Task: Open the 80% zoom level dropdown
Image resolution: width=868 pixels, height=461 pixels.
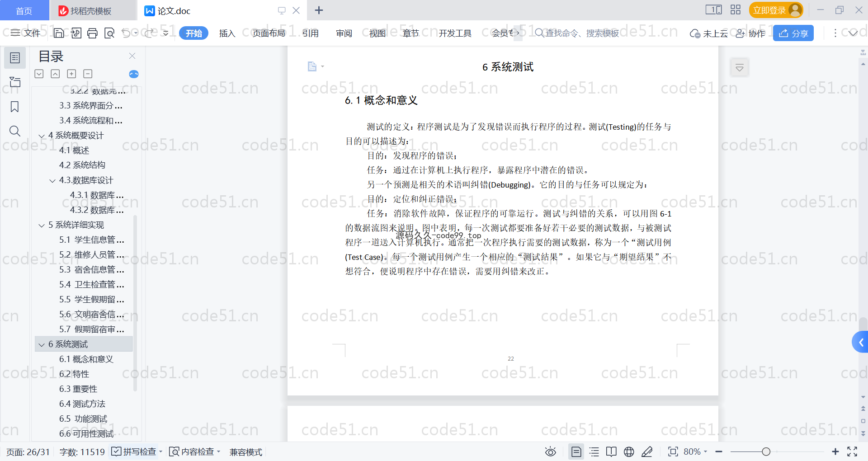Action: click(x=695, y=452)
